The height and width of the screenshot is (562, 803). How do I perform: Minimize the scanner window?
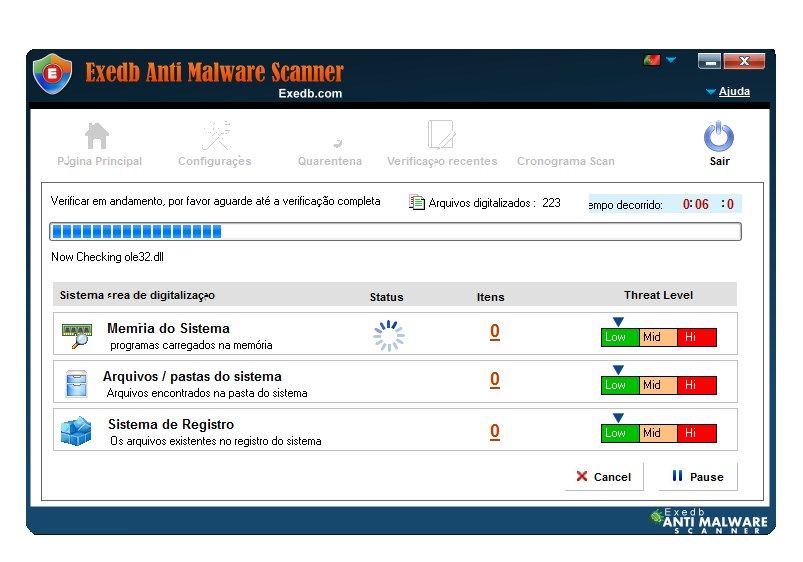709,61
